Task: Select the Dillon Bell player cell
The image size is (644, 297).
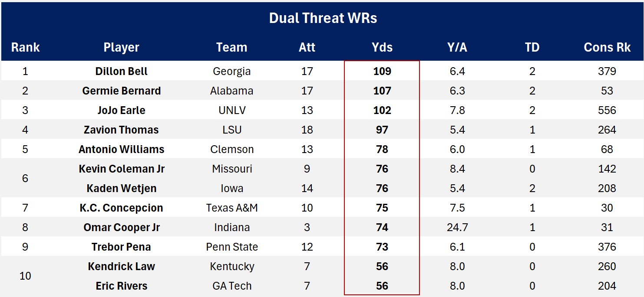Action: tap(121, 71)
